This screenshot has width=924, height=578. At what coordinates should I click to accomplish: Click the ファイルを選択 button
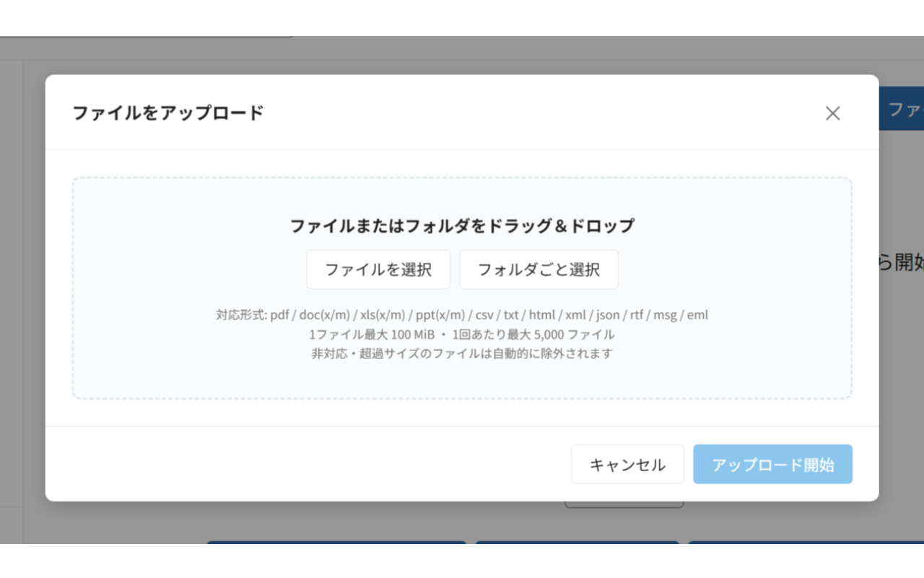[378, 269]
